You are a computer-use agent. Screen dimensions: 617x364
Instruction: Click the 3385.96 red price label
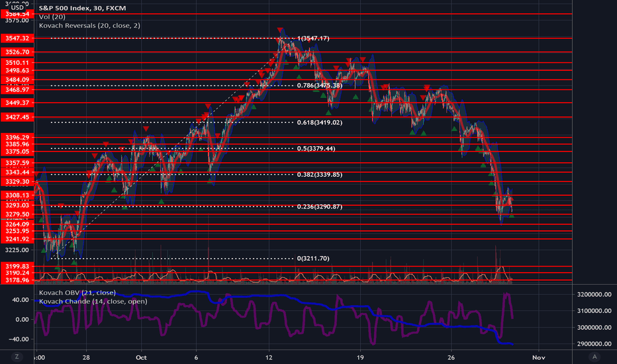(x=17, y=144)
